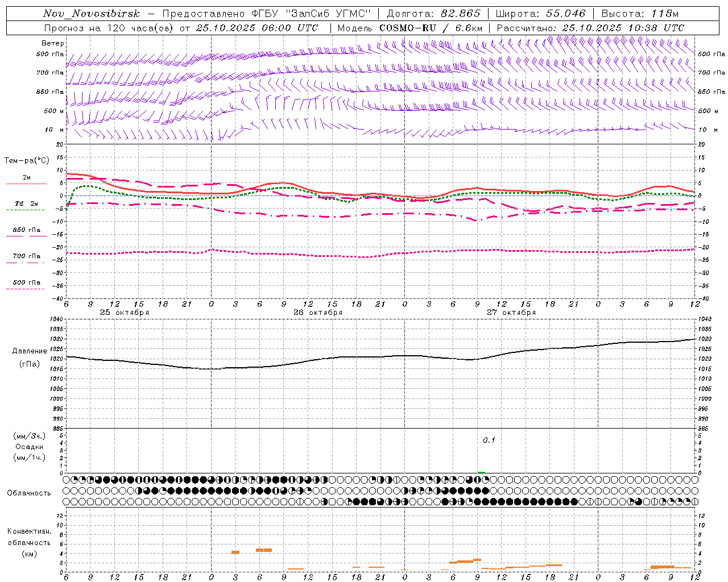728x582 pixels.
Task: Click the Ветер label of wind panel
Action: (53, 43)
